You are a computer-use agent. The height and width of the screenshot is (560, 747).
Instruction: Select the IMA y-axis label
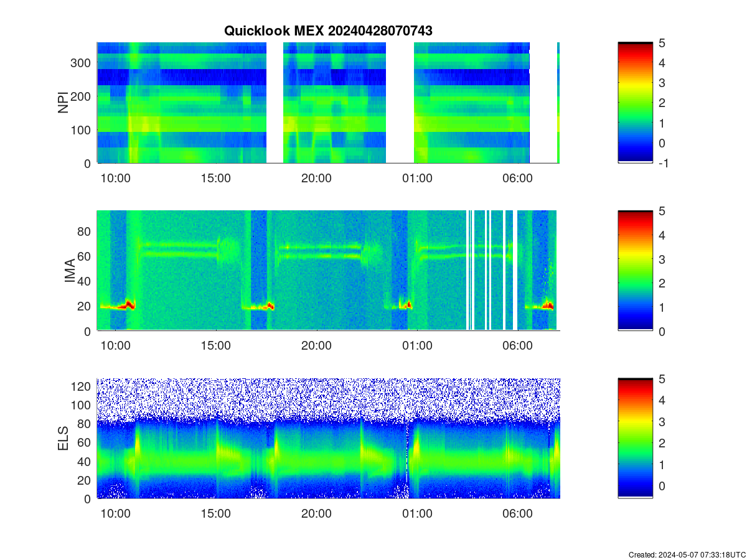point(69,271)
